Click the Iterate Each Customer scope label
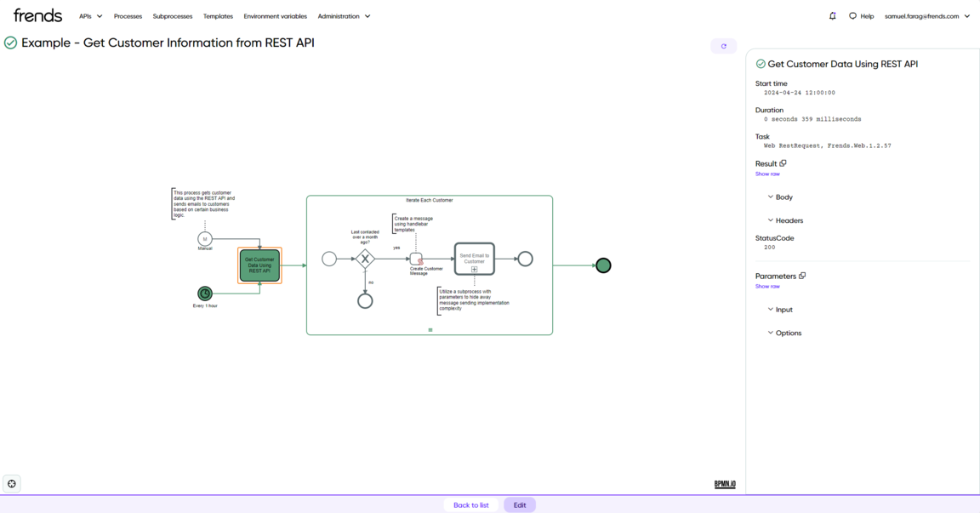 tap(430, 200)
